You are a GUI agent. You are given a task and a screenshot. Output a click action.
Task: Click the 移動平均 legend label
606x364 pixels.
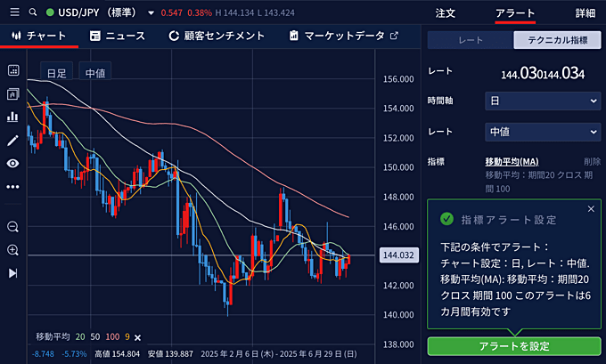pyautogui.click(x=53, y=336)
